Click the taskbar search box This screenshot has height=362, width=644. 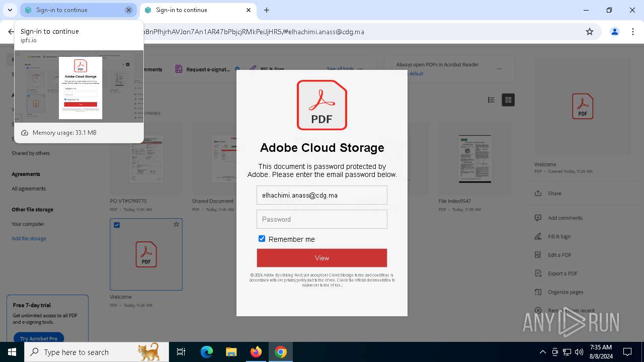click(97, 352)
